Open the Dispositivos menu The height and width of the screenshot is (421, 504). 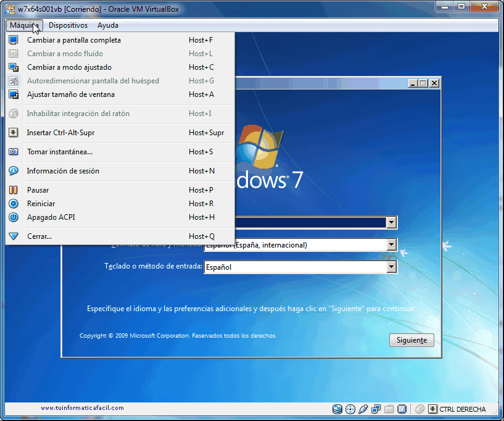pyautogui.click(x=68, y=25)
